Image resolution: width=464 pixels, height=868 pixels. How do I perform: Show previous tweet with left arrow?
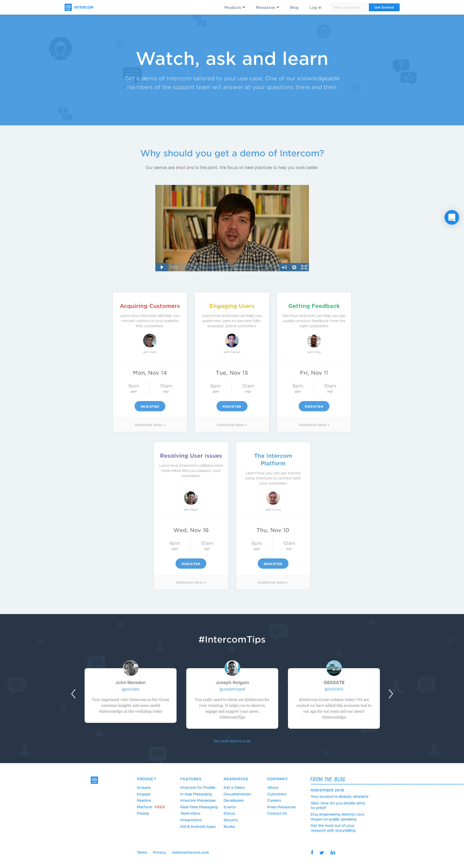(73, 694)
